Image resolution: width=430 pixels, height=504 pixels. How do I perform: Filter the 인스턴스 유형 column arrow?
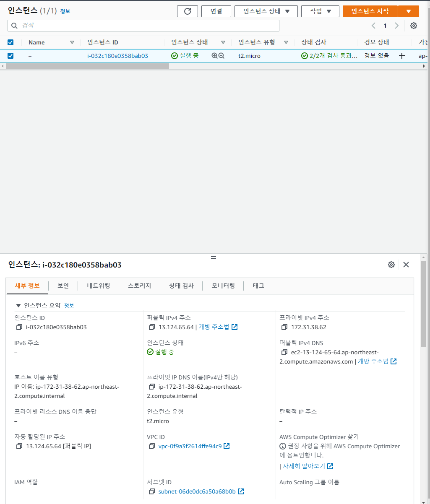coord(286,42)
